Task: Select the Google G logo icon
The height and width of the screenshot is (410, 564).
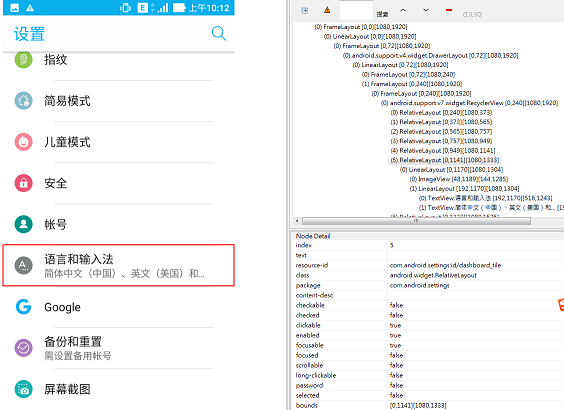Action: coord(23,307)
